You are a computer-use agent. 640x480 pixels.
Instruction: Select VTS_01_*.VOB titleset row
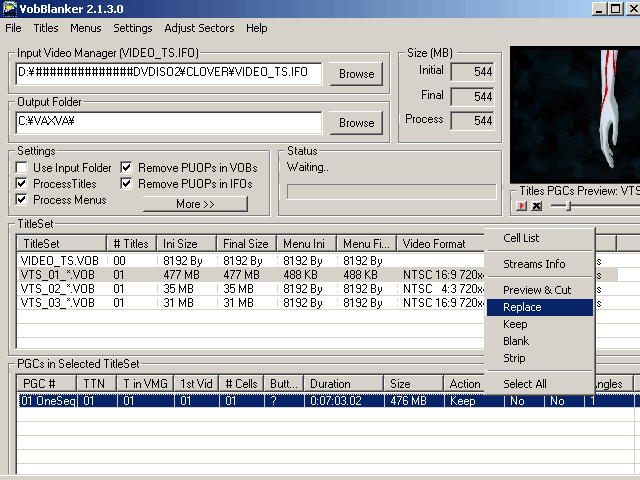click(251, 275)
